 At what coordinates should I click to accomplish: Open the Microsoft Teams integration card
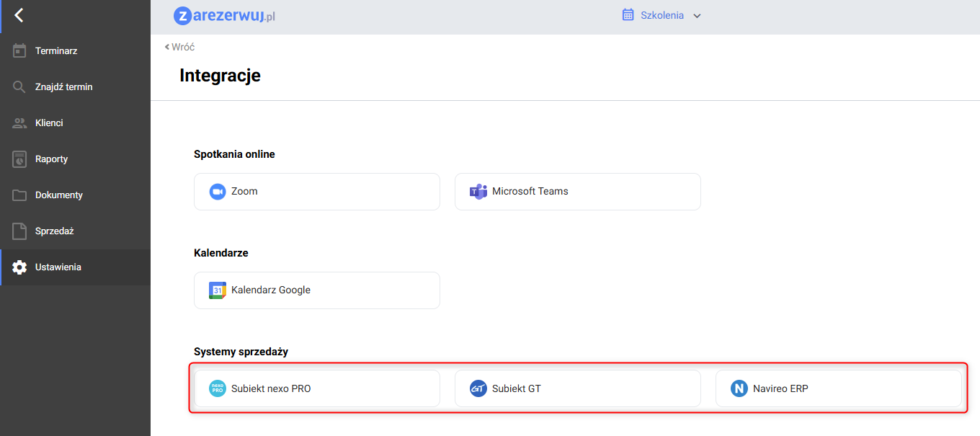(577, 192)
